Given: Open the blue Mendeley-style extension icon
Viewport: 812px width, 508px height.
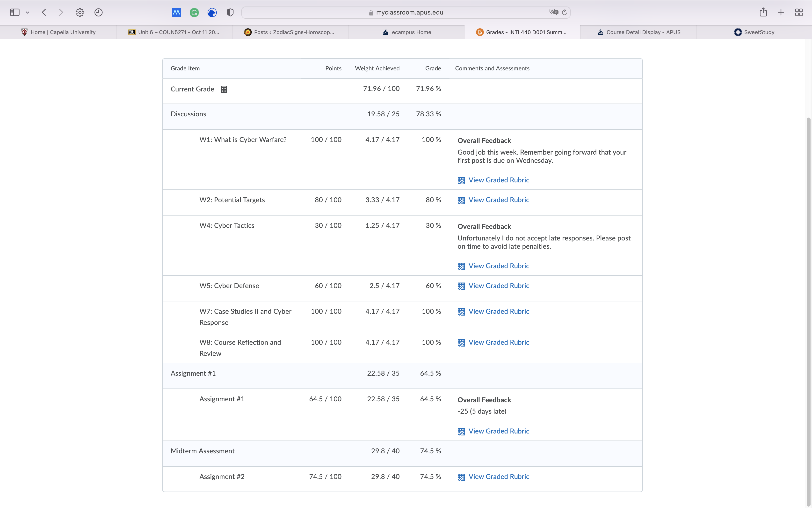Looking at the screenshot, I should tap(176, 12).
